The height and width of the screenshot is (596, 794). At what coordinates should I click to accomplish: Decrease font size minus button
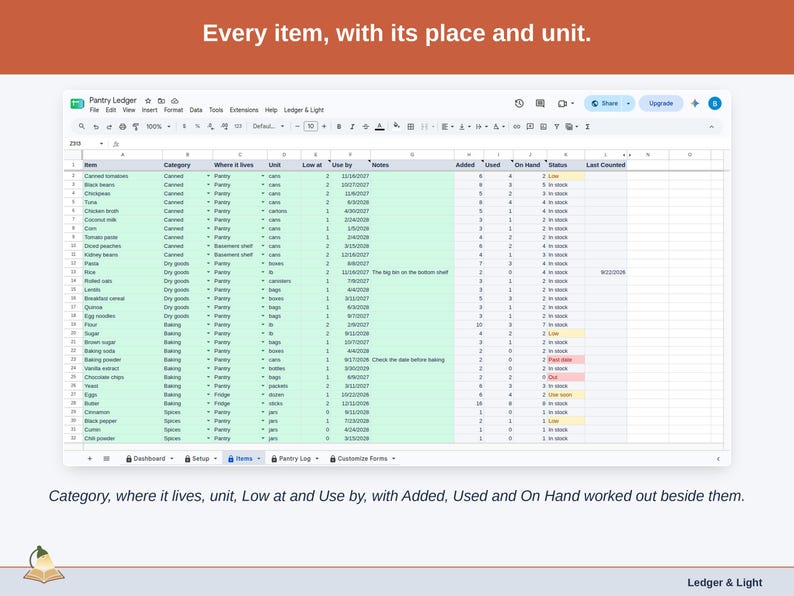point(297,127)
